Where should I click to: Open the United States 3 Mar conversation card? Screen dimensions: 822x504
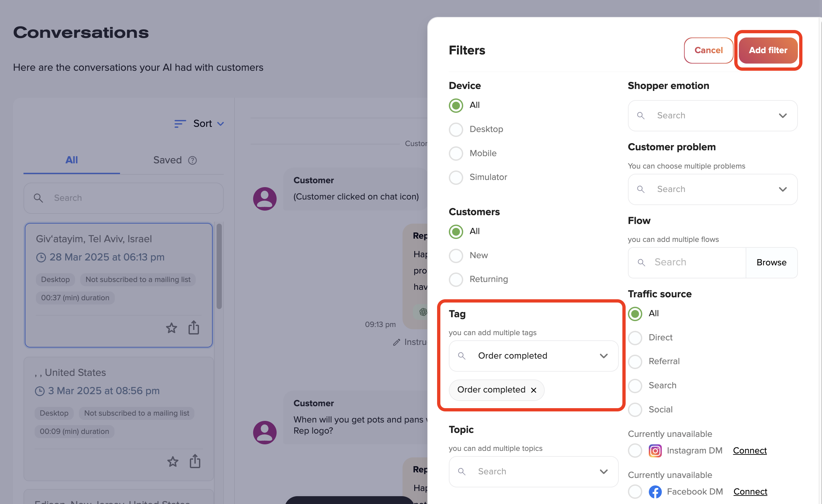[118, 419]
